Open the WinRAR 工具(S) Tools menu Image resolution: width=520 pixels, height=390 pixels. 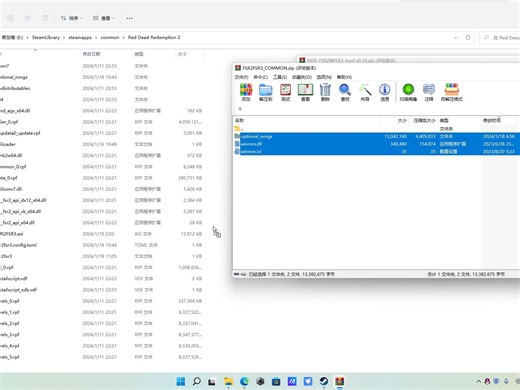280,77
